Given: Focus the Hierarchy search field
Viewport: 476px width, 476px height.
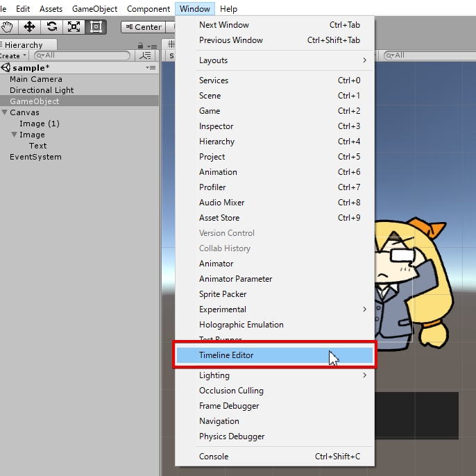Looking at the screenshot, I should (82, 56).
